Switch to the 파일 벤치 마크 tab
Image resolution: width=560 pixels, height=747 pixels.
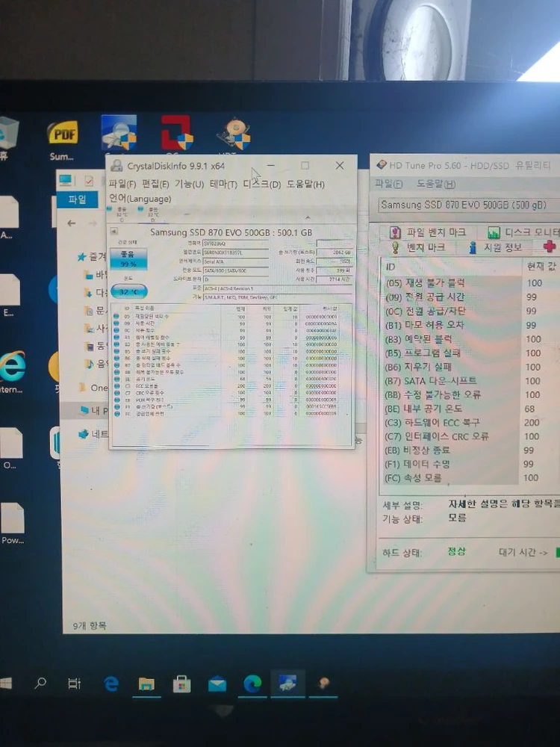428,232
